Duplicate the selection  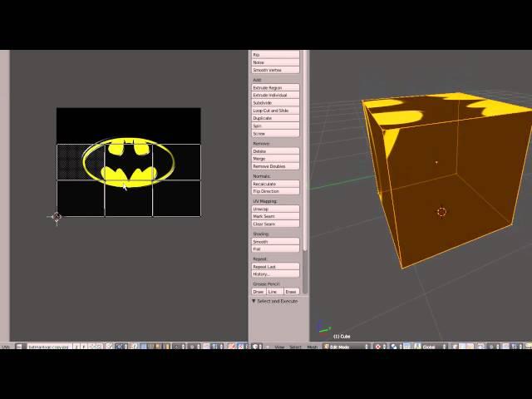(x=275, y=118)
